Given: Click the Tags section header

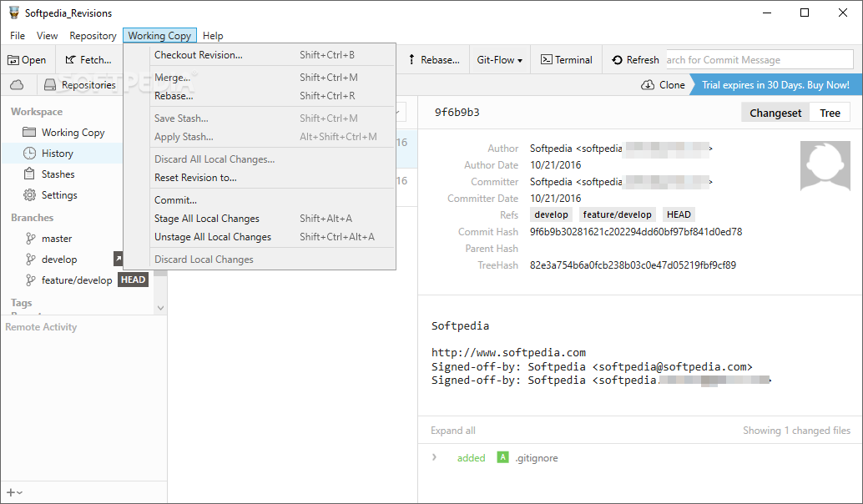Looking at the screenshot, I should [x=22, y=303].
